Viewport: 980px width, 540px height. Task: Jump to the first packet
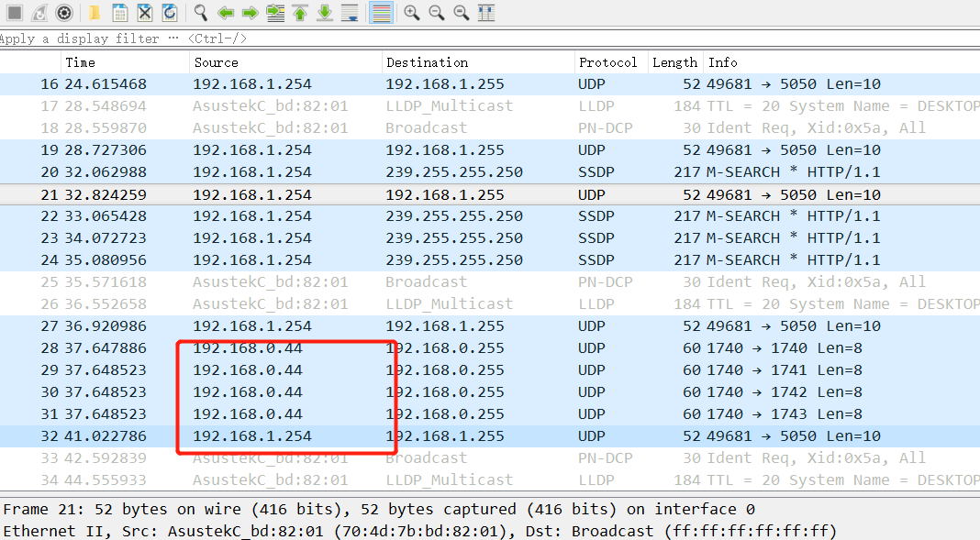click(x=300, y=13)
